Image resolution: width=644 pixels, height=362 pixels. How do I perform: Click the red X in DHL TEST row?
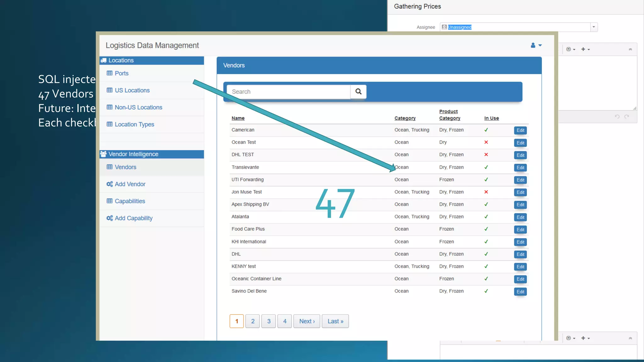[486, 154]
